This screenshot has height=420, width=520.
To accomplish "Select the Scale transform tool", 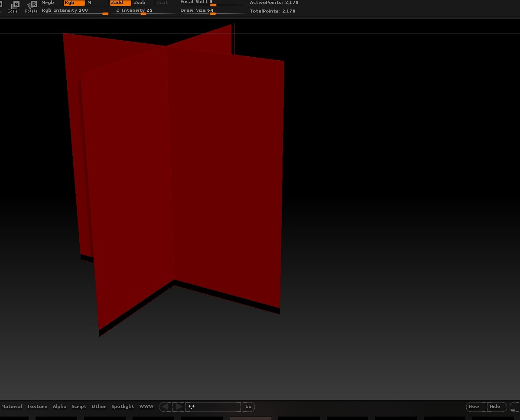I will tap(13, 7).
